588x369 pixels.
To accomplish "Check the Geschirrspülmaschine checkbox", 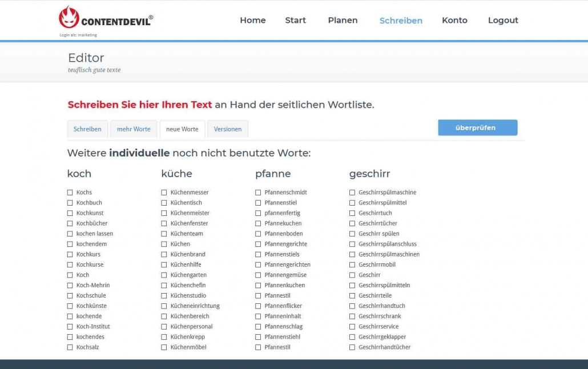I will 352,192.
